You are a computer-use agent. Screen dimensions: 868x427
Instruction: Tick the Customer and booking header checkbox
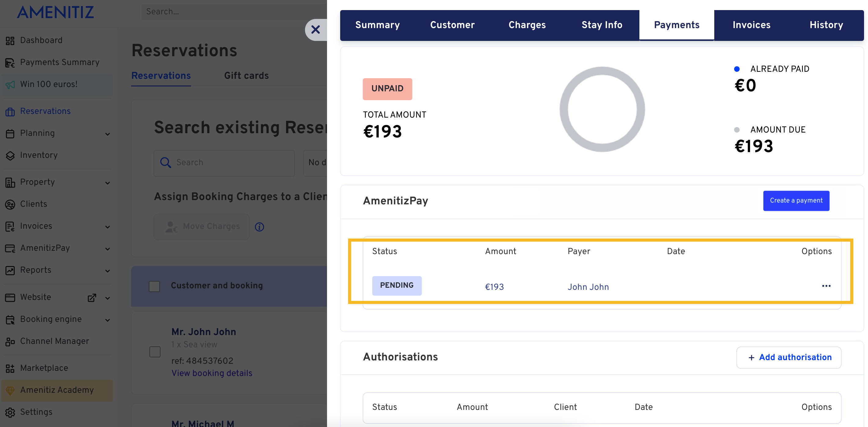(x=154, y=286)
